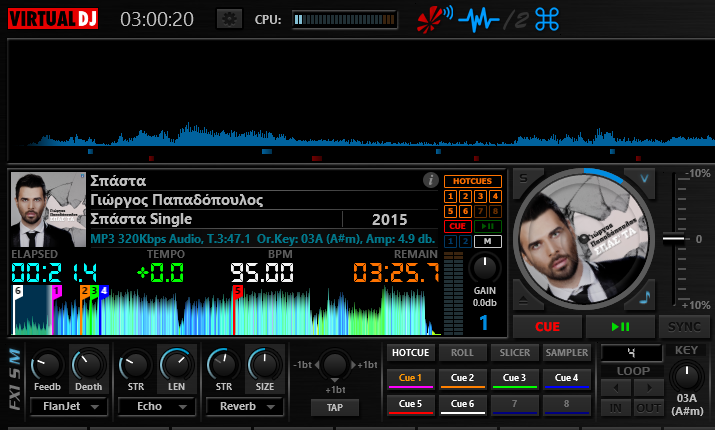Click the blue waveform icon
715x430 pixels.
pyautogui.click(x=478, y=20)
